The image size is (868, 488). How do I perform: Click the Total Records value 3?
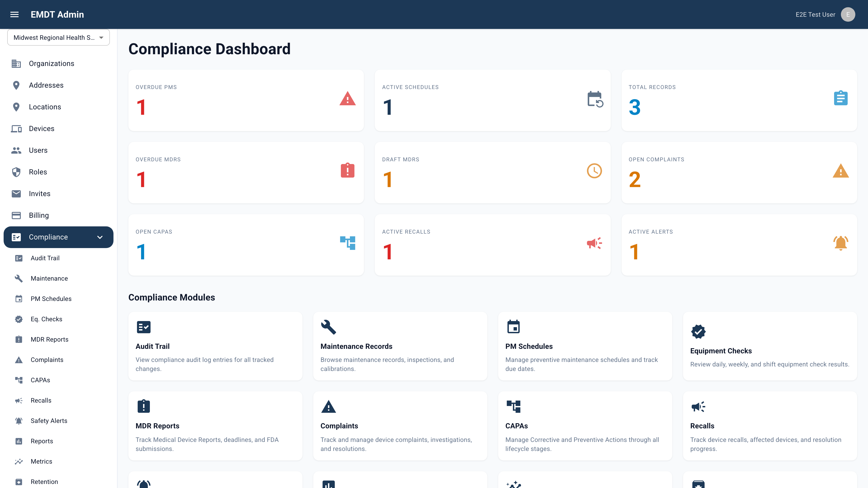tap(634, 108)
